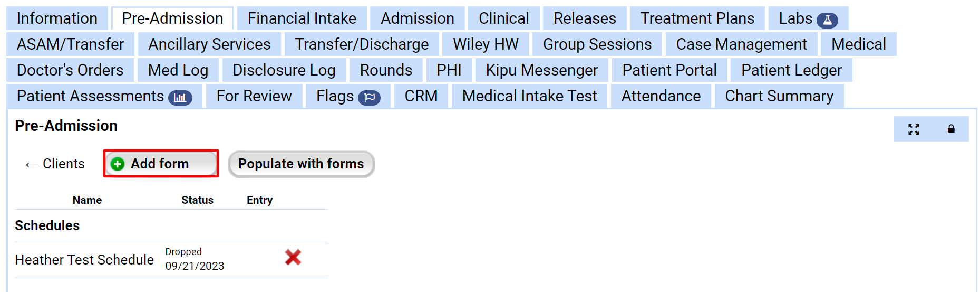Click the lock icon
Viewport: 980px width, 292px height.
[951, 129]
